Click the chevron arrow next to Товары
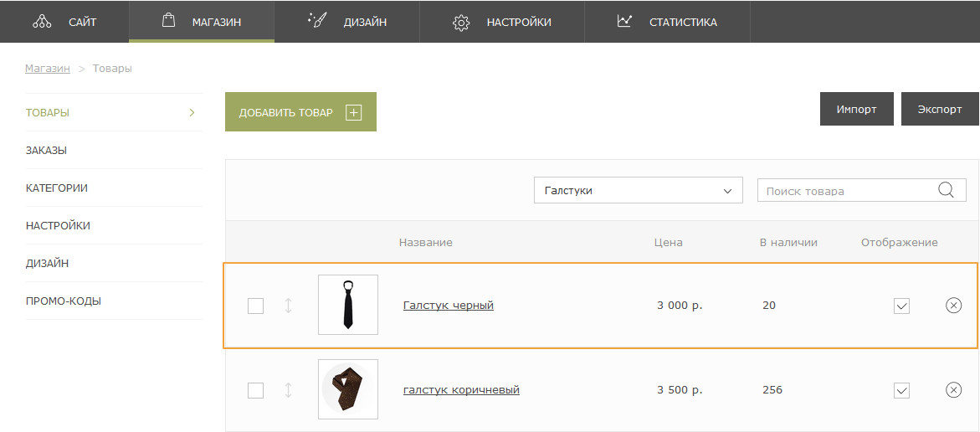 (x=192, y=112)
